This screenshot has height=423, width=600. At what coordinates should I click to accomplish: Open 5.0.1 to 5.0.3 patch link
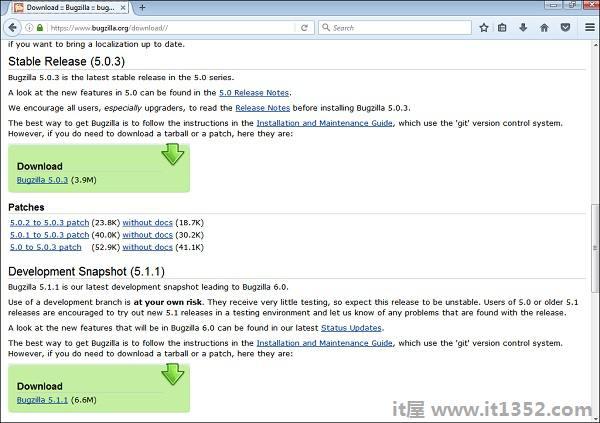click(49, 235)
